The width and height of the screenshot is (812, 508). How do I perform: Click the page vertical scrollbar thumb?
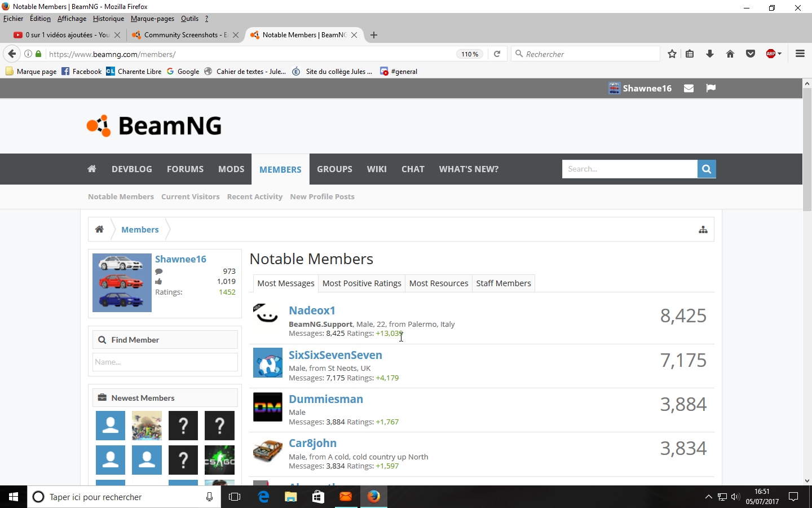(807, 149)
